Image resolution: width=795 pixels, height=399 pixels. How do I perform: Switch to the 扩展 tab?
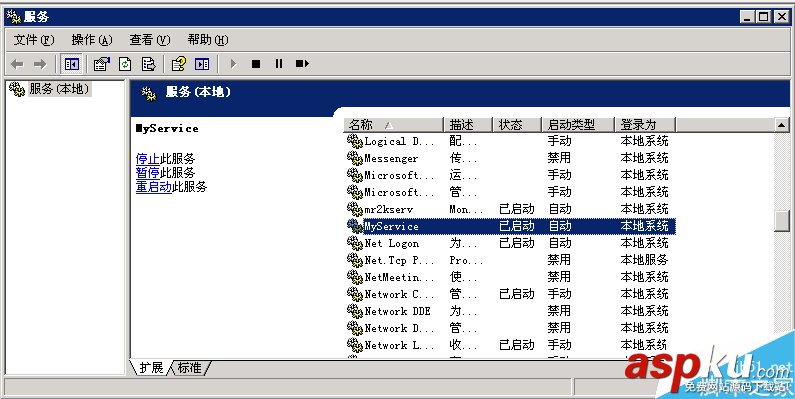point(151,368)
